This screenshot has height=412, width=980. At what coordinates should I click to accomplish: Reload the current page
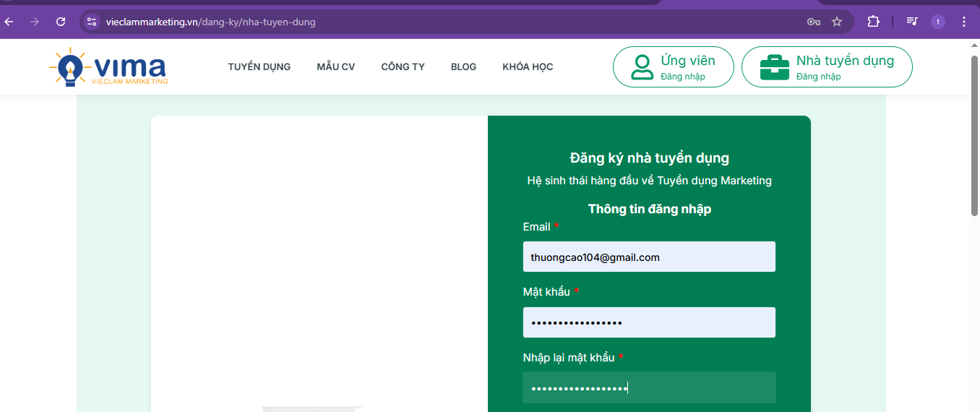click(x=61, y=22)
